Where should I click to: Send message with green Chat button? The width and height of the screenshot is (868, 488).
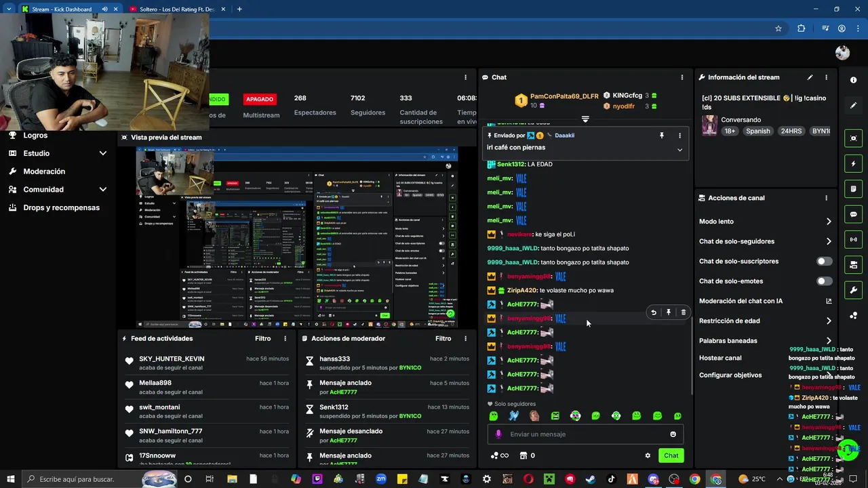point(671,455)
